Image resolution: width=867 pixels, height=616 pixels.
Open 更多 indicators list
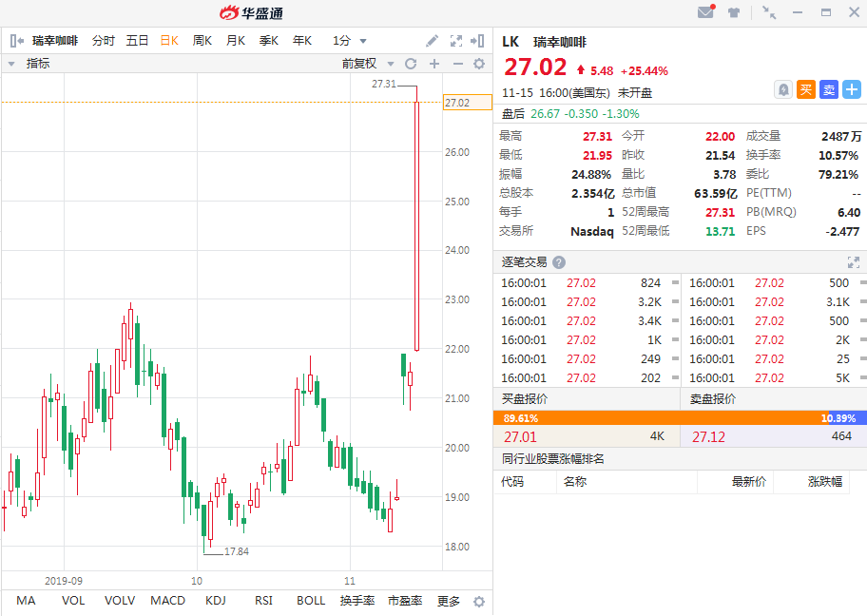point(449,601)
